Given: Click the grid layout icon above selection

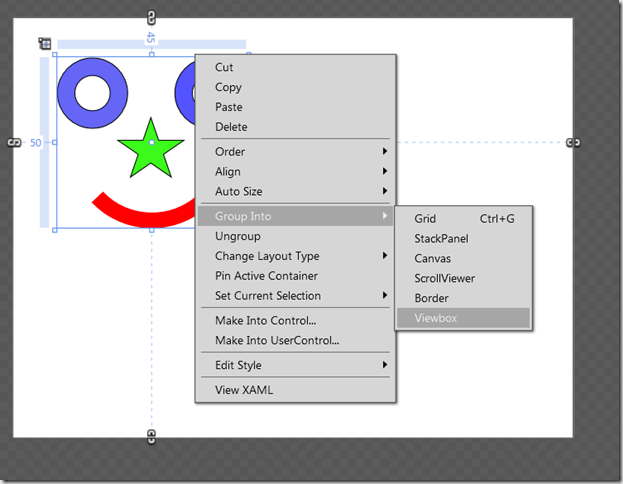Looking at the screenshot, I should click(x=45, y=43).
